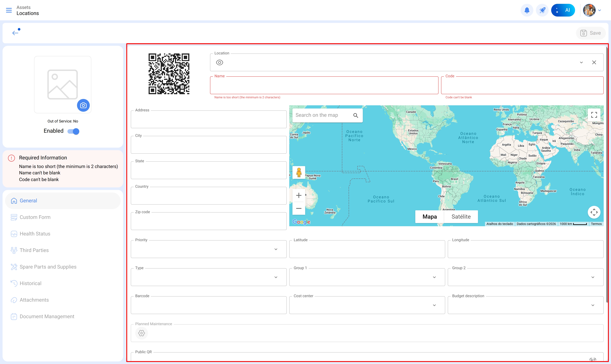Screen dimensions: 611x364
Task: Click the Name input field
Action: (324, 85)
